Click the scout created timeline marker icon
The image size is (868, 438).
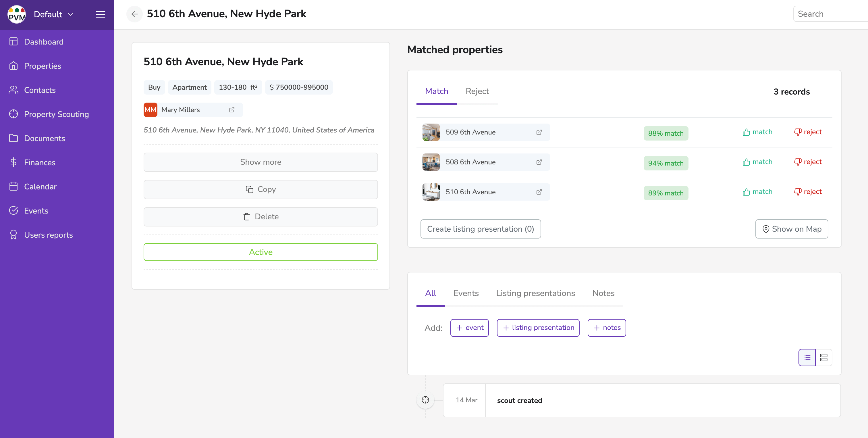425,400
